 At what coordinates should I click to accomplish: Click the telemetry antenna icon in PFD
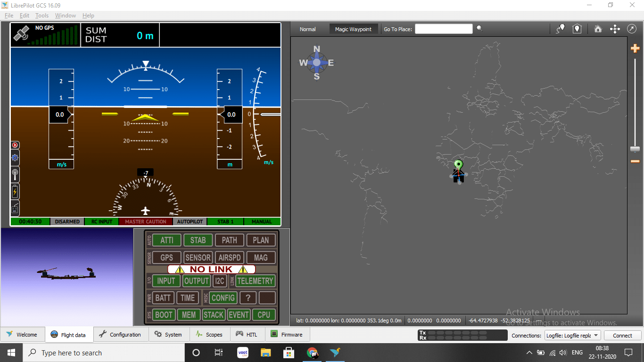15,174
